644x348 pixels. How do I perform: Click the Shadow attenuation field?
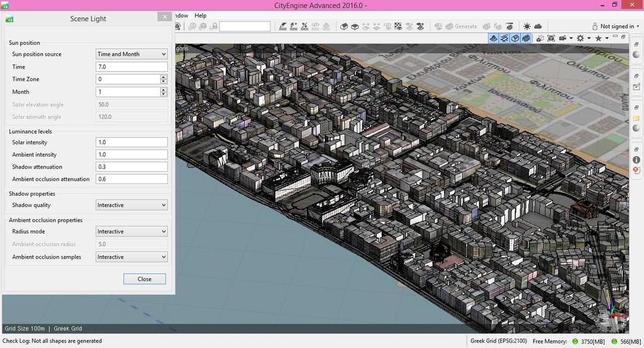tap(131, 167)
